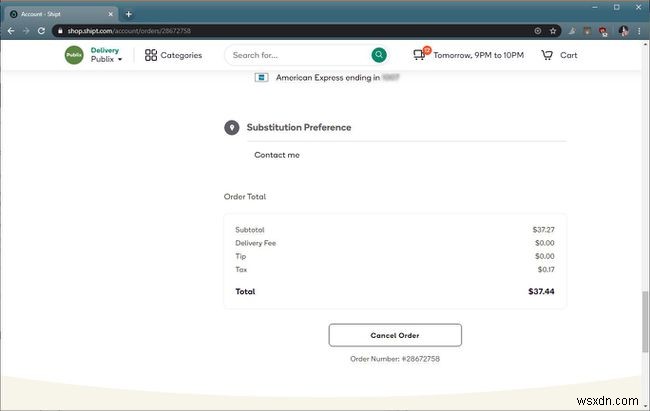Screen dimensions: 650x411
Task: Click the padlock site security icon
Action: pyautogui.click(x=60, y=31)
